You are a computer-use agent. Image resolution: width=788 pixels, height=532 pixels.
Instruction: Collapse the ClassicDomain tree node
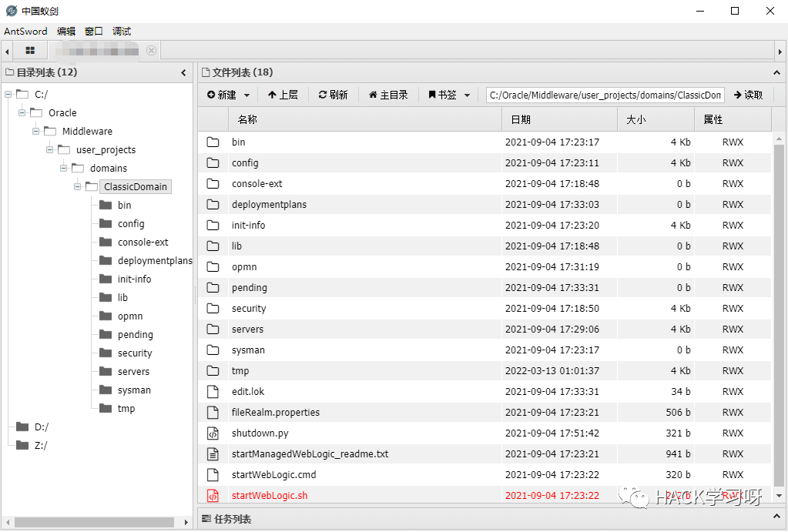[x=77, y=186]
